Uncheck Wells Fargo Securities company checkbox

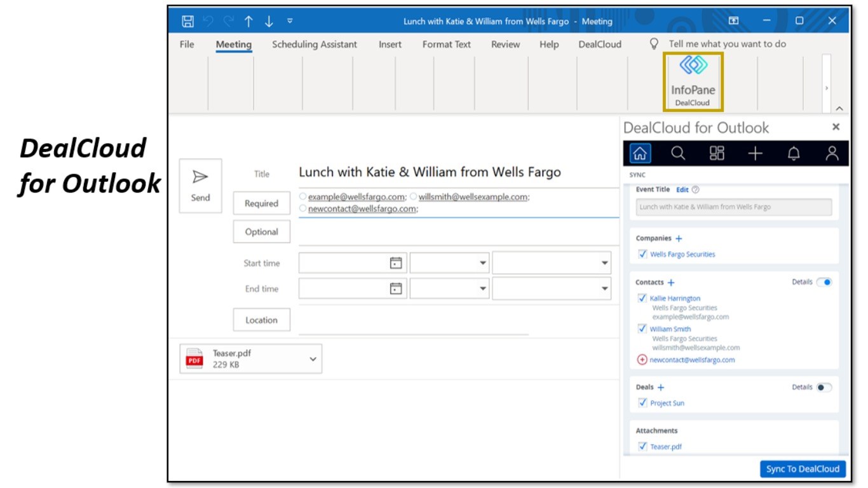pos(642,254)
